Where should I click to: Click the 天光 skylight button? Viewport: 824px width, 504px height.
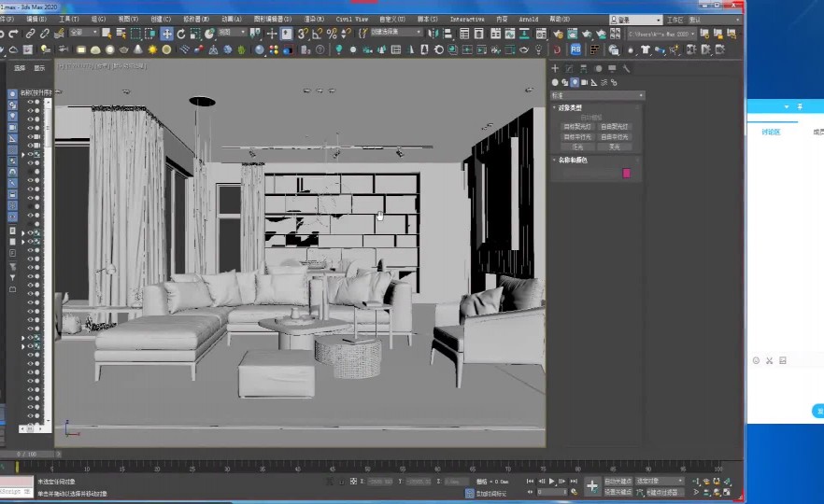coord(615,147)
